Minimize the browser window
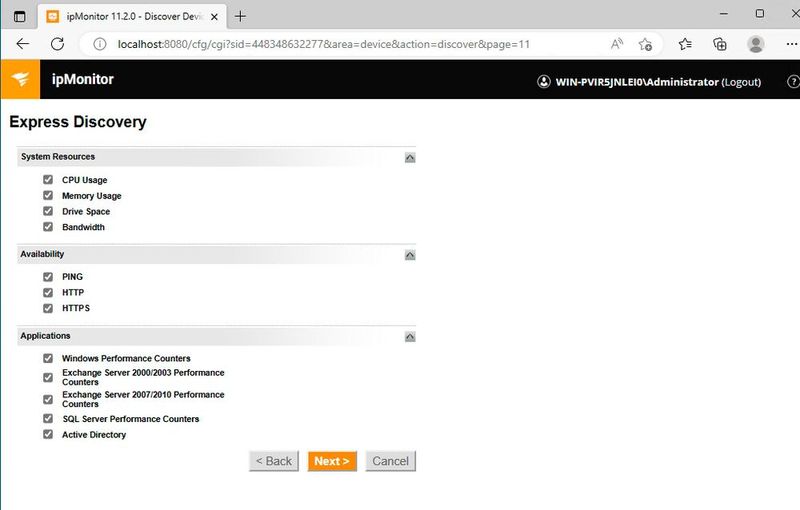 (x=723, y=14)
